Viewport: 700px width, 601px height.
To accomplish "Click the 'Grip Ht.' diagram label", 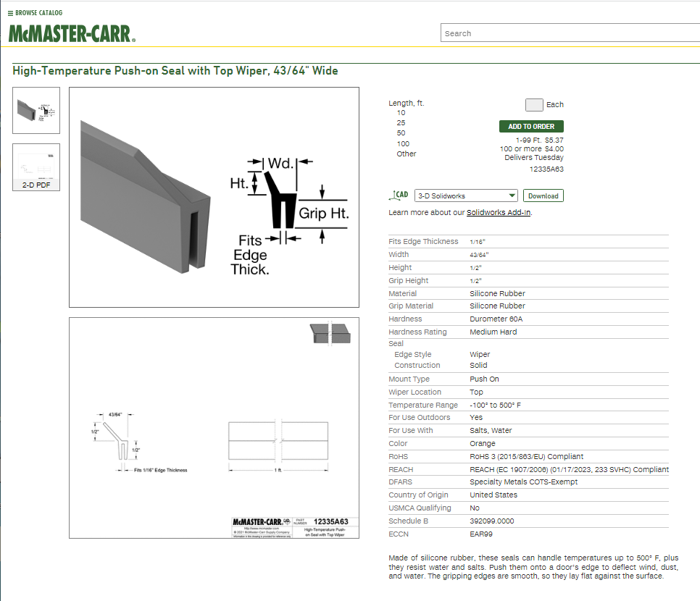I will 324,214.
